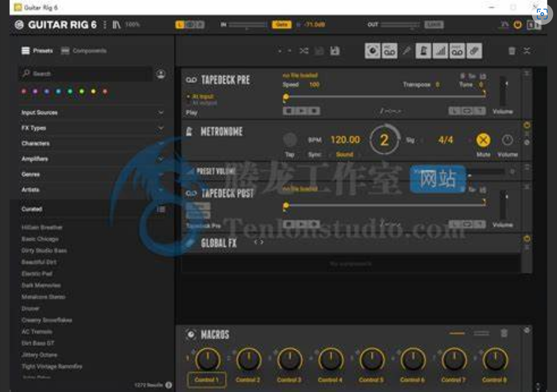
Task: Click the power icon in the header
Action: click(518, 25)
